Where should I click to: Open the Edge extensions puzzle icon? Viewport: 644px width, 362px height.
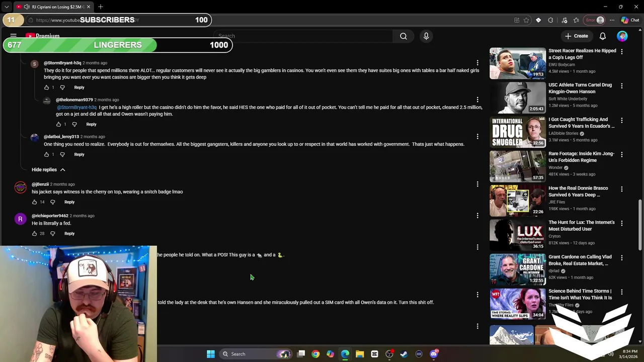[550, 20]
